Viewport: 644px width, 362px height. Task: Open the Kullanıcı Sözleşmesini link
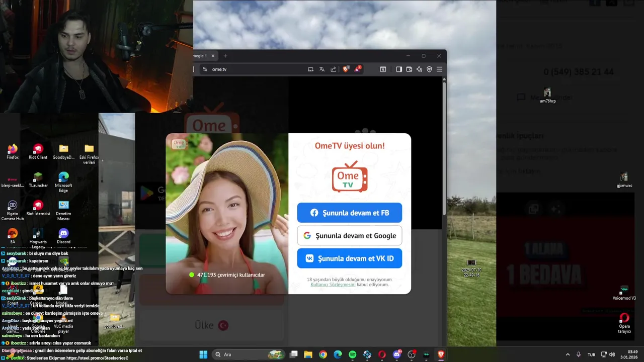(x=333, y=285)
